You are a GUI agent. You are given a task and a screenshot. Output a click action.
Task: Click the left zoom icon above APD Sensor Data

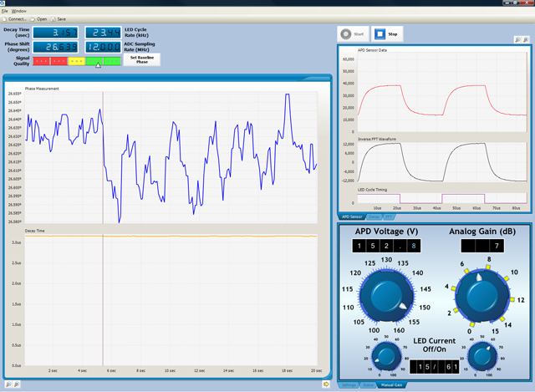tap(517, 39)
